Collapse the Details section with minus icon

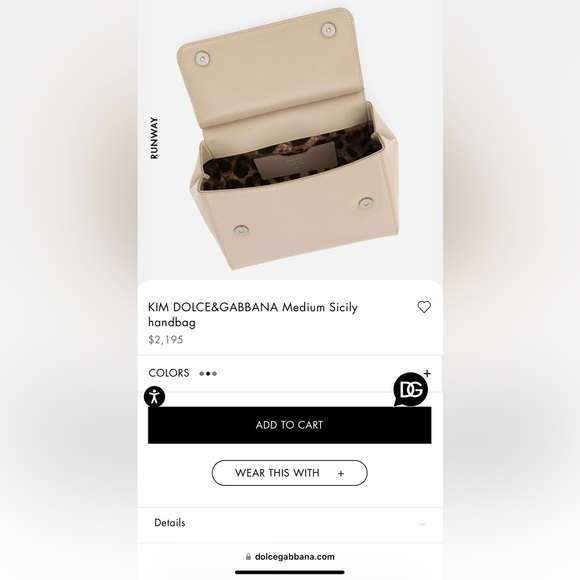coord(422,524)
